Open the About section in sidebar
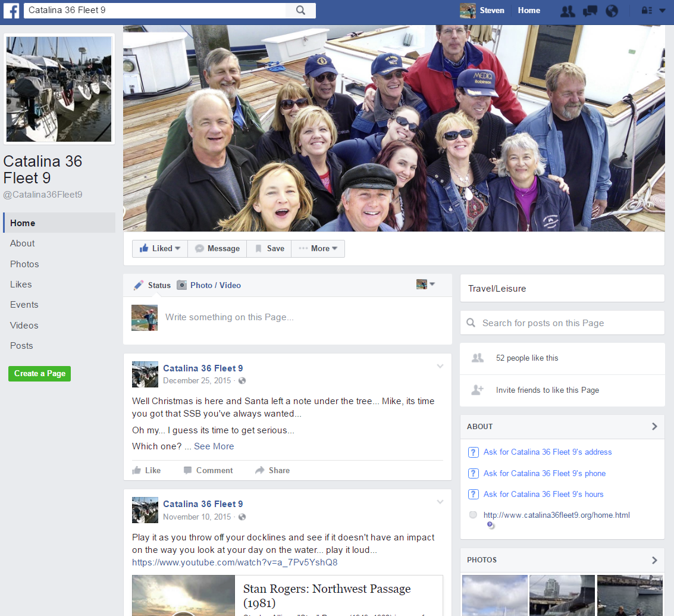Viewport: 674px width, 616px height. point(23,243)
